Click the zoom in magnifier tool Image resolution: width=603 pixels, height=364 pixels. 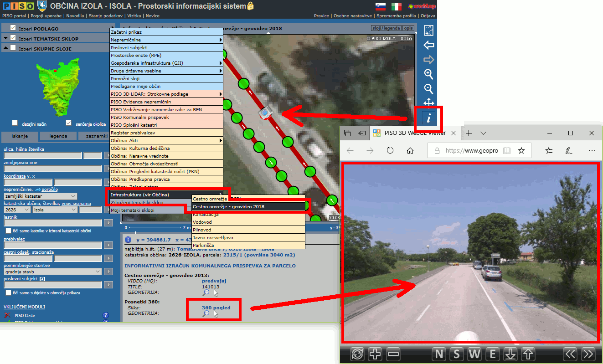[428, 74]
